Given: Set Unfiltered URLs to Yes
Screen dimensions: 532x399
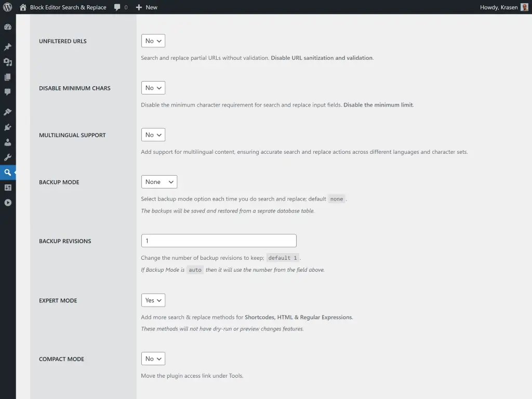Looking at the screenshot, I should click(x=153, y=41).
